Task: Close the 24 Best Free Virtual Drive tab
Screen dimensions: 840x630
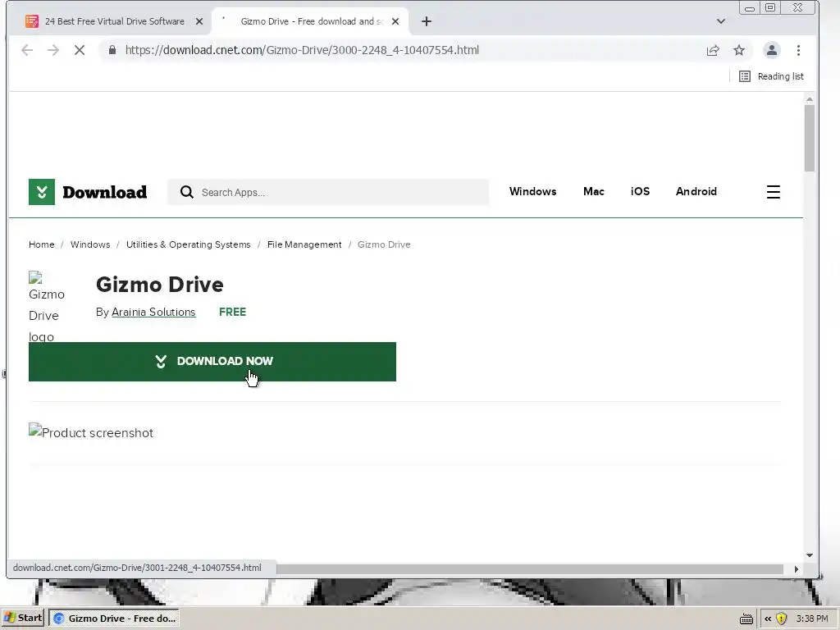Action: [199, 21]
